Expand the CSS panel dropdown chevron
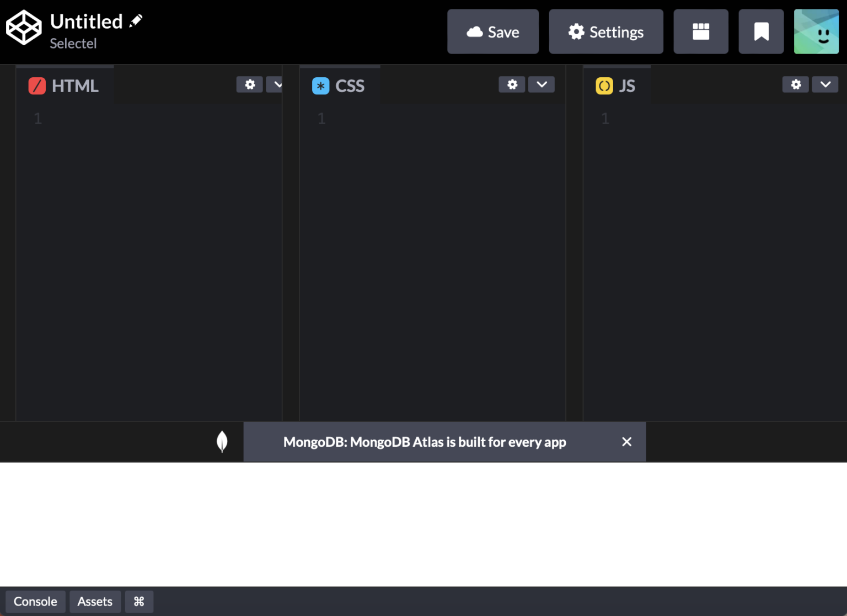Viewport: 847px width, 616px height. point(541,84)
